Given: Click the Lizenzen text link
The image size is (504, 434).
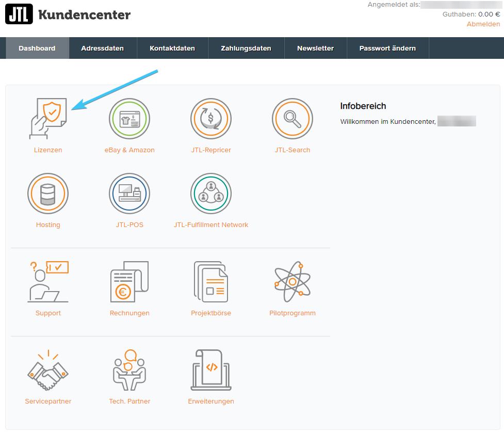Looking at the screenshot, I should point(48,150).
